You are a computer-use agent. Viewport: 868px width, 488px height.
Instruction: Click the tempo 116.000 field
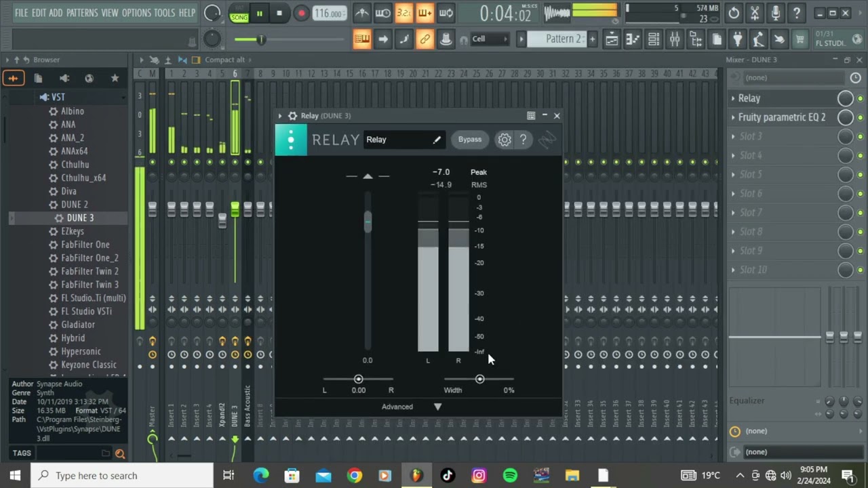[x=329, y=13]
